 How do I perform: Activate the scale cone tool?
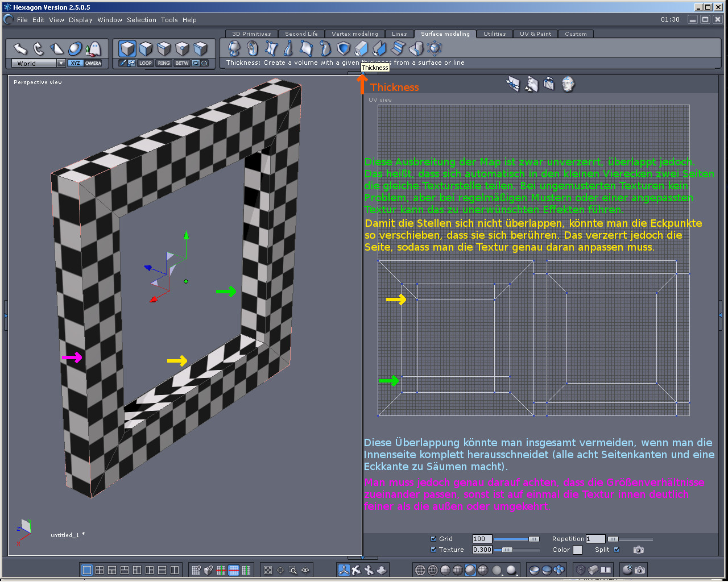(x=56, y=48)
